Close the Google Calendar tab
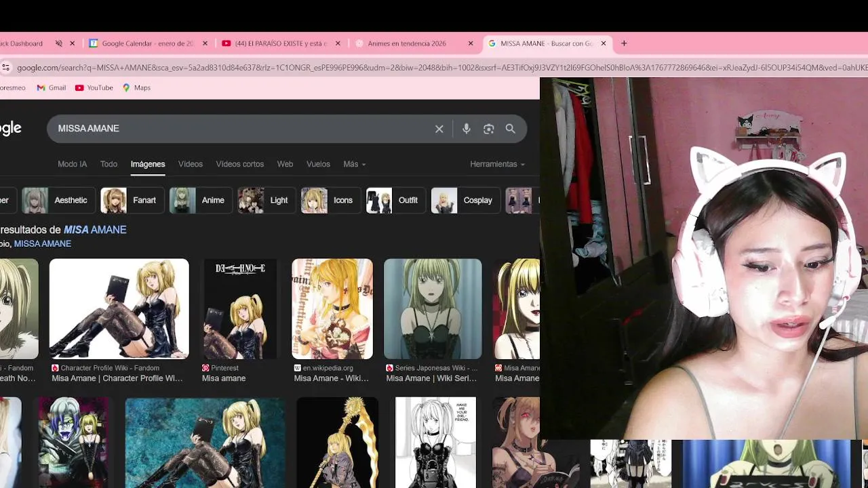Screen dimensions: 868x488 (x=205, y=43)
